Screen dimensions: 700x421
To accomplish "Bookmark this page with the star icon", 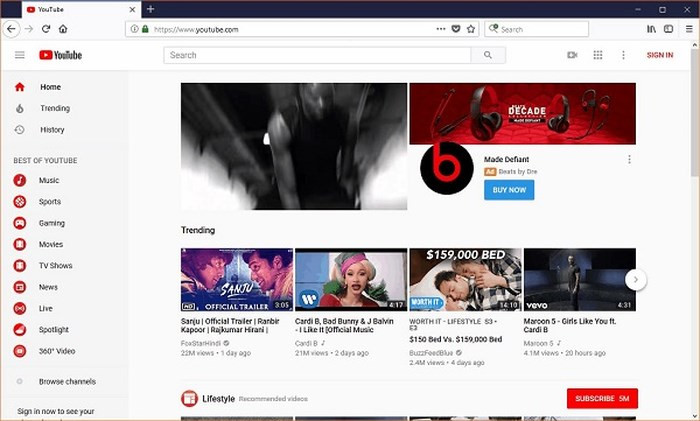I will tap(471, 29).
